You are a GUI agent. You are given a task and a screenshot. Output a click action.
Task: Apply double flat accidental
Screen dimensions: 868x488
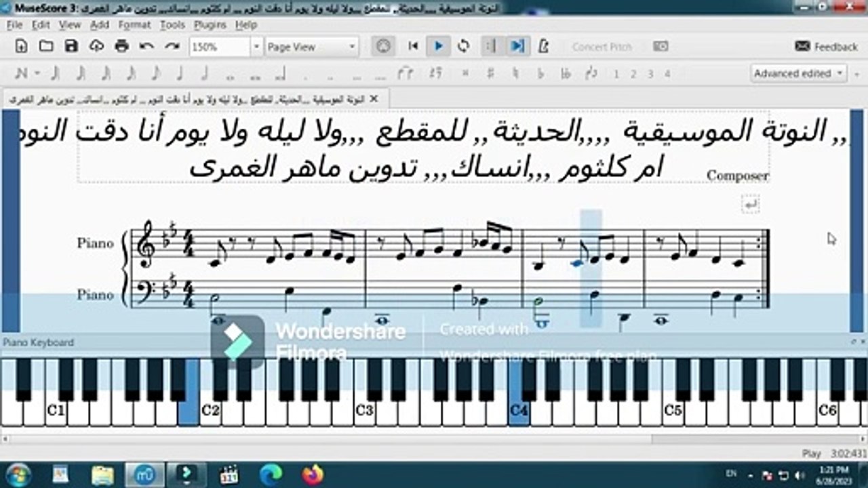566,73
